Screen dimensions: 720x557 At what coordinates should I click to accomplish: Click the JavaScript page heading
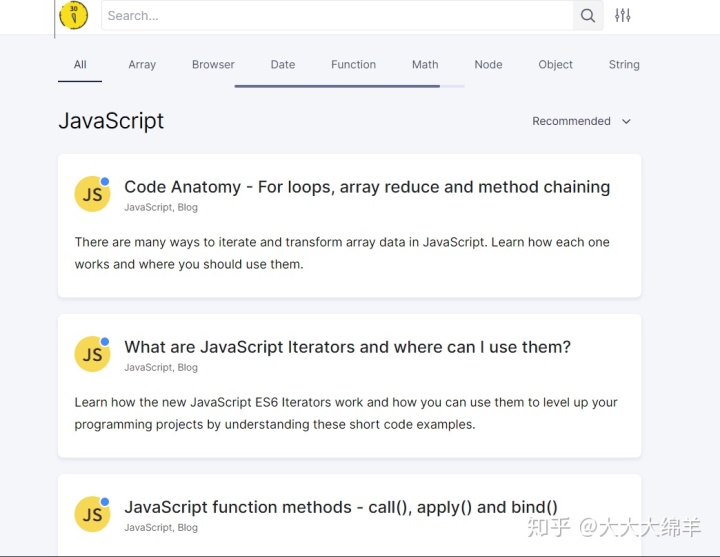coord(111,121)
